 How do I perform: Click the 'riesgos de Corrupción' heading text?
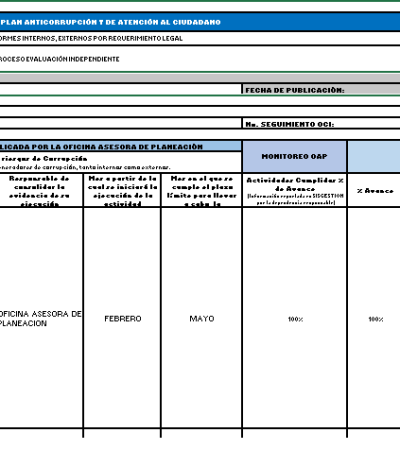coord(44,159)
